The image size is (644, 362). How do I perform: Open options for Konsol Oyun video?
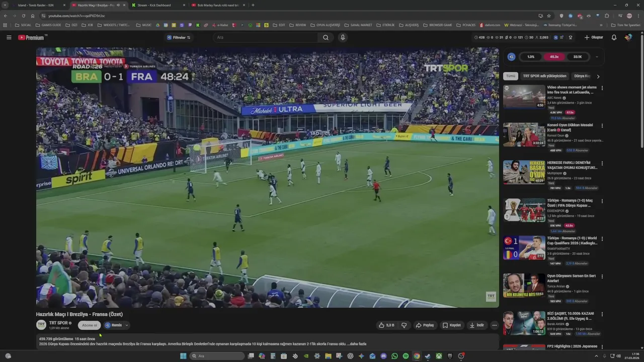tap(602, 126)
